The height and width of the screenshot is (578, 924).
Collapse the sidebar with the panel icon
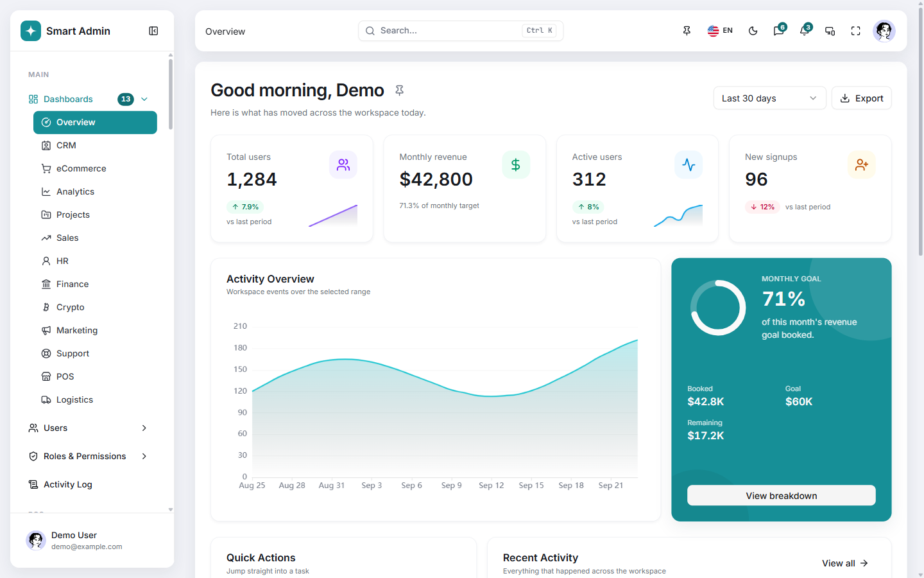point(153,31)
